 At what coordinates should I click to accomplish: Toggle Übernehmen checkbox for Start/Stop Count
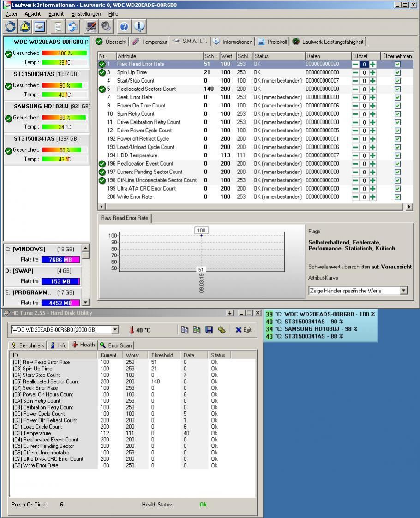(x=397, y=81)
